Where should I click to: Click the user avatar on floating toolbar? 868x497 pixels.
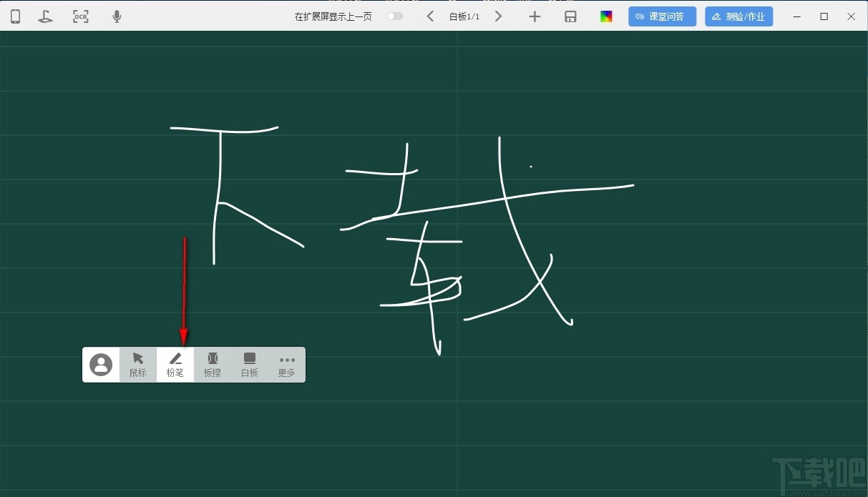click(x=101, y=364)
